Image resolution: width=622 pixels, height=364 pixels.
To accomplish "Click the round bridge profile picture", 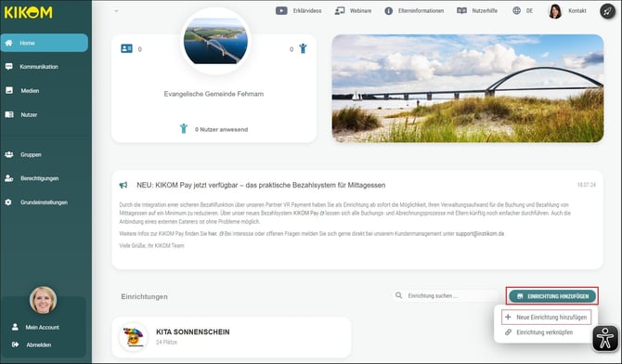I will [215, 41].
